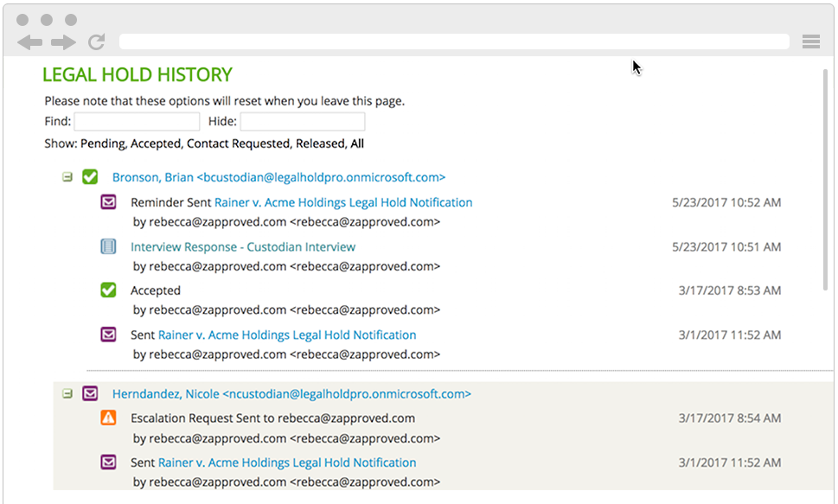
Task: Open the browser hamburger menu
Action: 810,41
